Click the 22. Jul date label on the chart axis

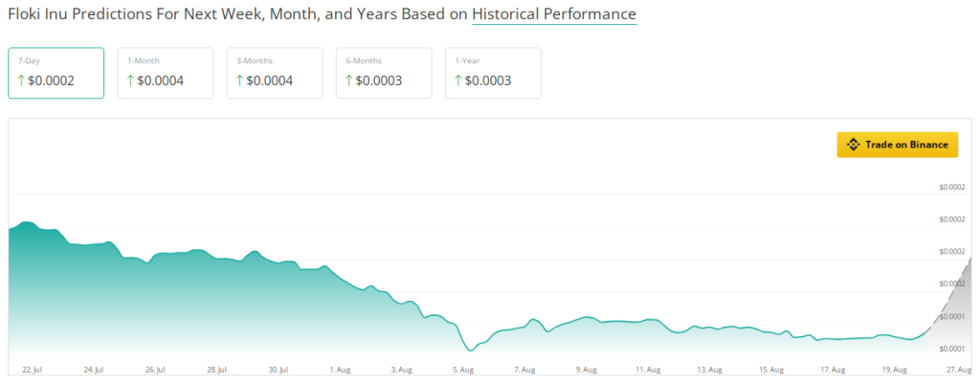tap(32, 370)
